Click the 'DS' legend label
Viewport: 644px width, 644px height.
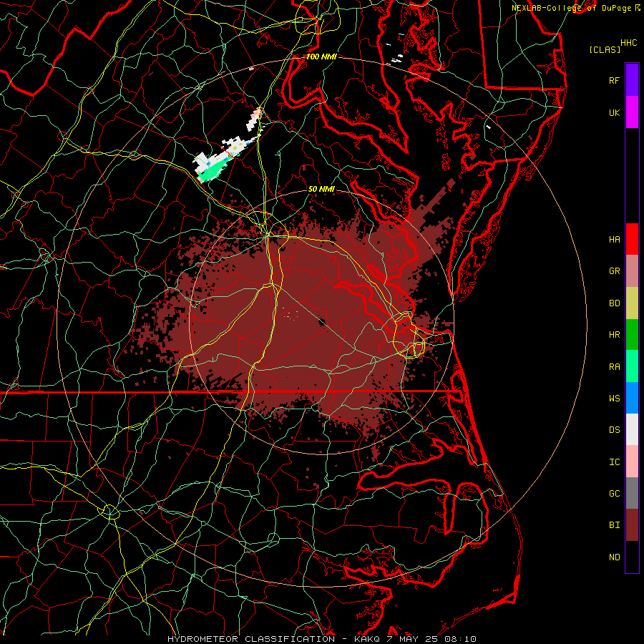click(x=614, y=430)
